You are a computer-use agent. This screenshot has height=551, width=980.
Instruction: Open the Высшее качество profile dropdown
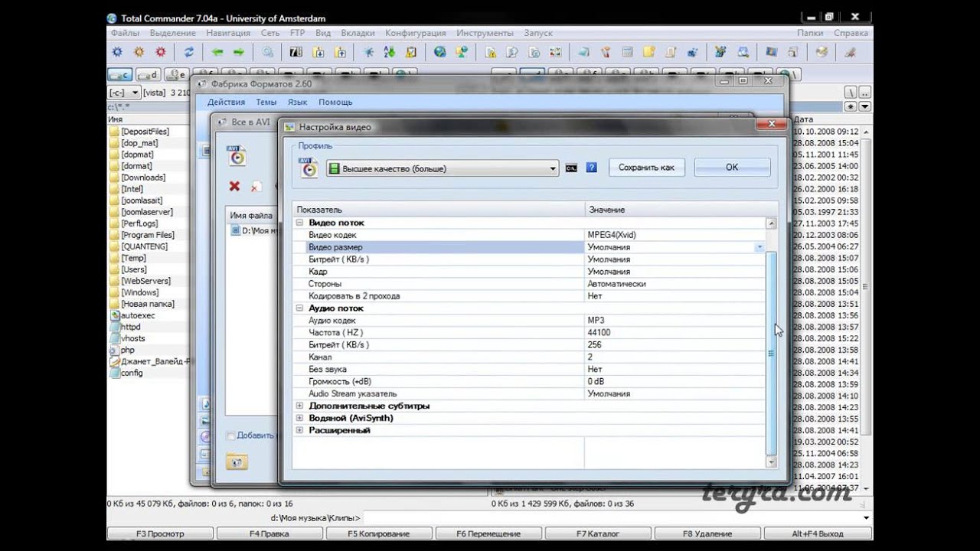pyautogui.click(x=442, y=168)
